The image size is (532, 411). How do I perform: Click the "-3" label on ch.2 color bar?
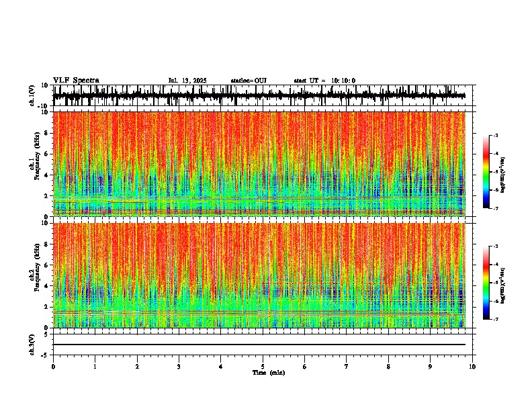click(x=495, y=246)
